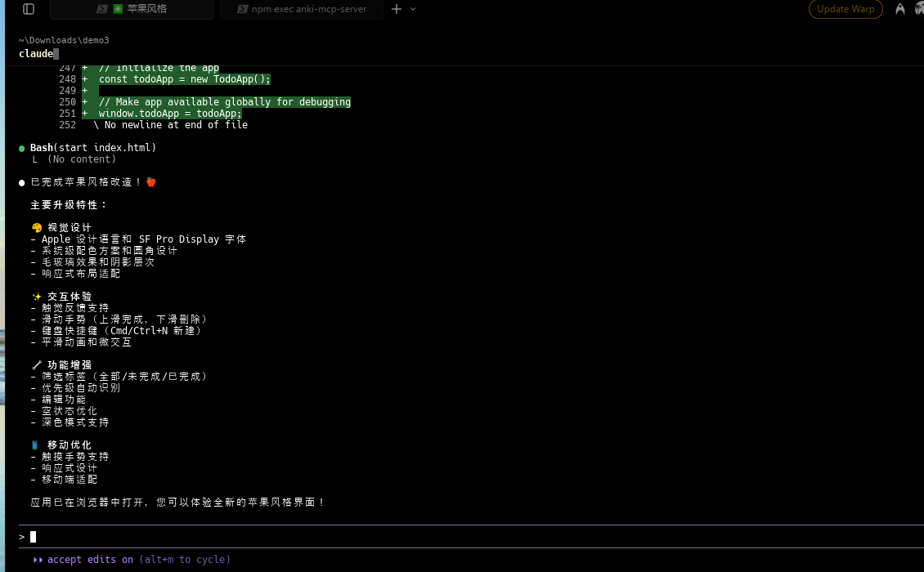Click the 键盘快捷键 (Cmd/Ctrl+N 新建) line
This screenshot has height=572, width=924.
tap(119, 330)
